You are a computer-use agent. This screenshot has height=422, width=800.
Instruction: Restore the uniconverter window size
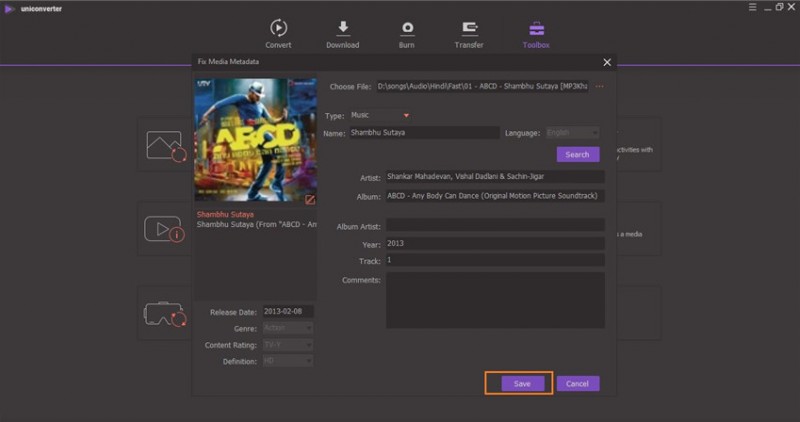coord(779,7)
